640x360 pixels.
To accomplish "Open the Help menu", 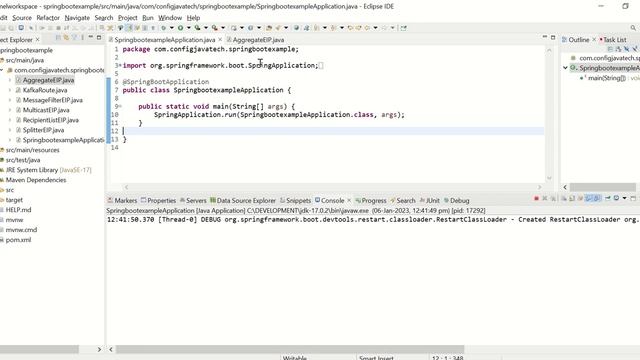I will 193,18.
